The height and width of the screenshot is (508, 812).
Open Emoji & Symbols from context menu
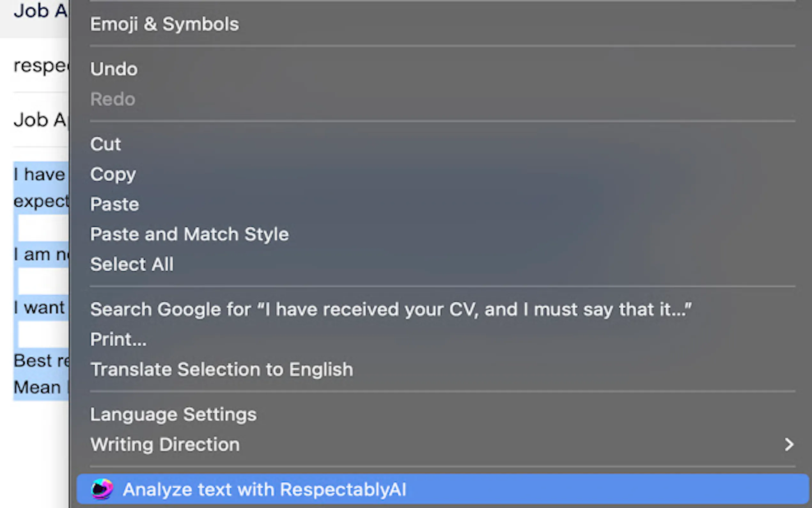click(x=165, y=24)
